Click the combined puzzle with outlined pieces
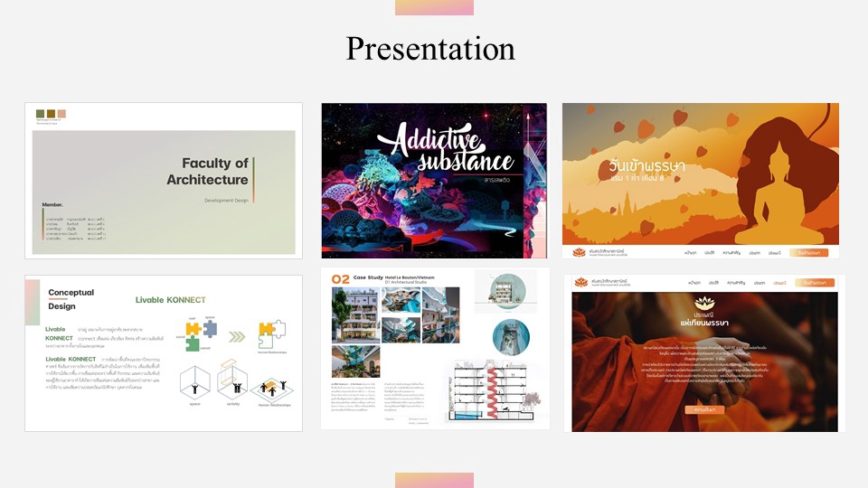Image resolution: width=868 pixels, height=488 pixels. click(272, 334)
